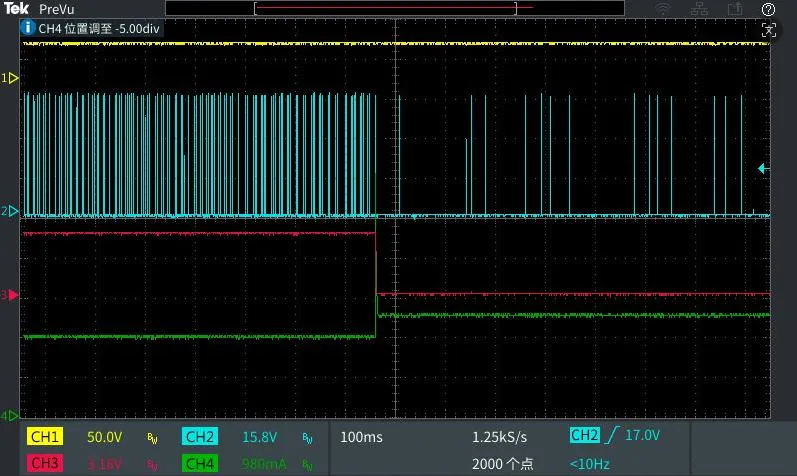This screenshot has height=476, width=797.
Task: Click the info icon beside CH4 message
Action: tap(27, 27)
